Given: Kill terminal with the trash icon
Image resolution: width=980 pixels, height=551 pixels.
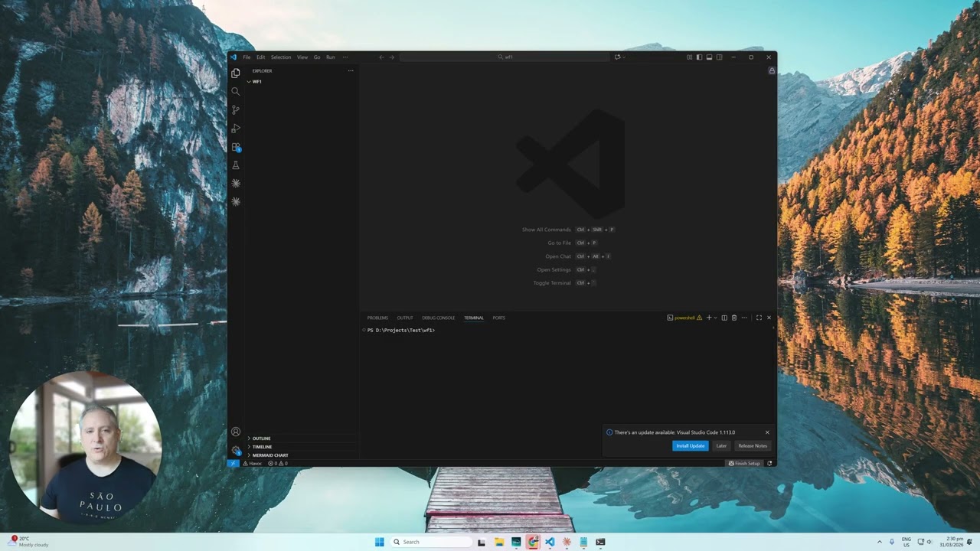Looking at the screenshot, I should pos(734,318).
